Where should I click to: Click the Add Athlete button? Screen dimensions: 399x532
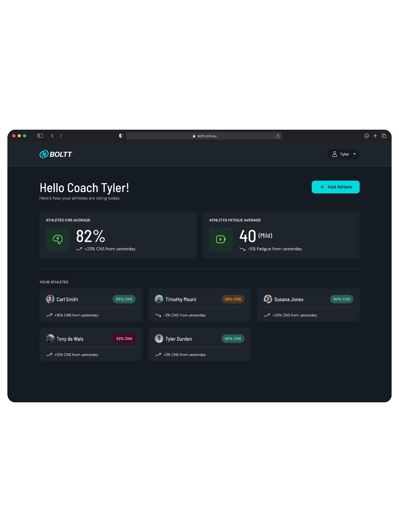pos(335,187)
